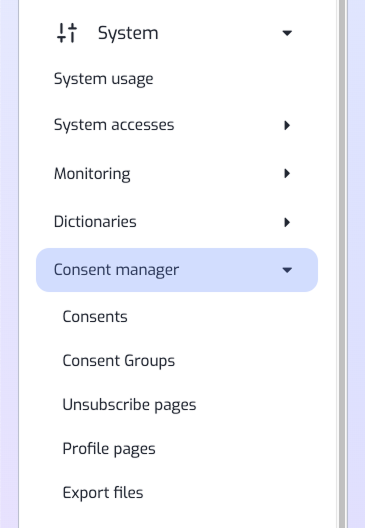This screenshot has height=528, width=365.
Task: Open Unsubscribe pages
Action: click(x=129, y=405)
